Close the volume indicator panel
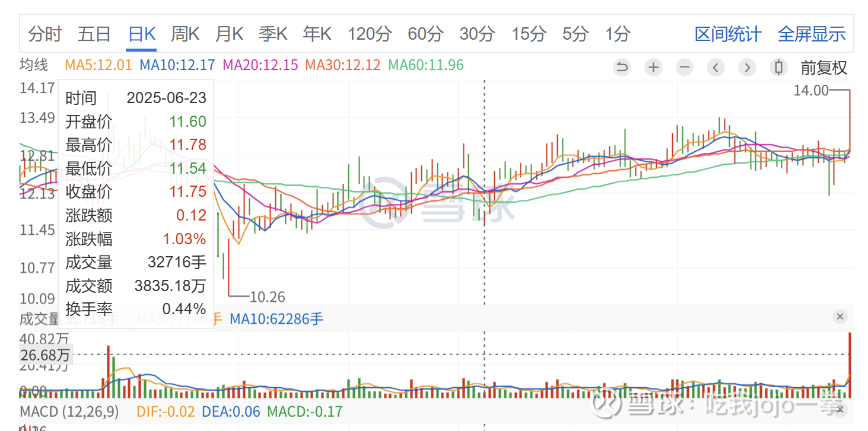 840,317
